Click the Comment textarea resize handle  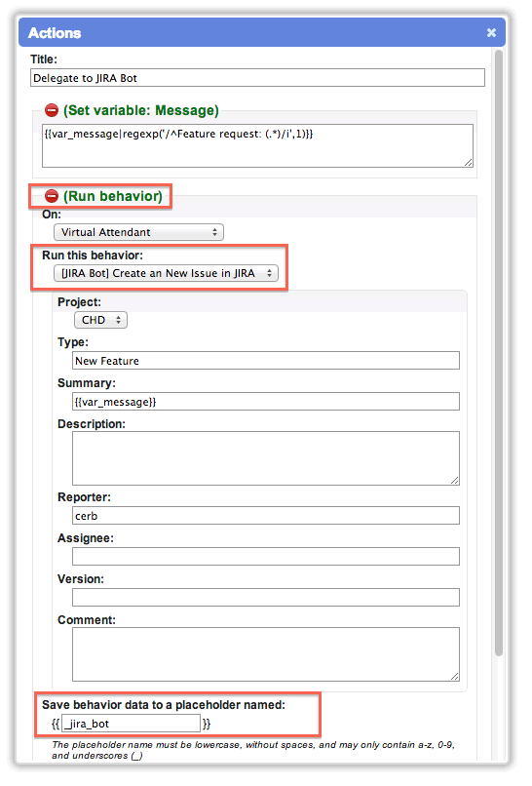tap(454, 676)
